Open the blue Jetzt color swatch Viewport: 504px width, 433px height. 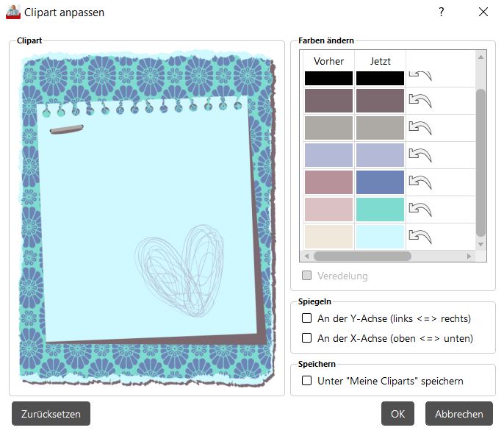(x=380, y=182)
